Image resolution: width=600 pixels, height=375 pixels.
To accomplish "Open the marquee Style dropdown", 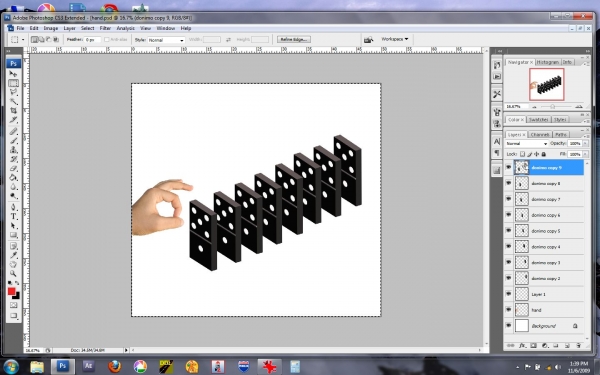I will pyautogui.click(x=166, y=40).
